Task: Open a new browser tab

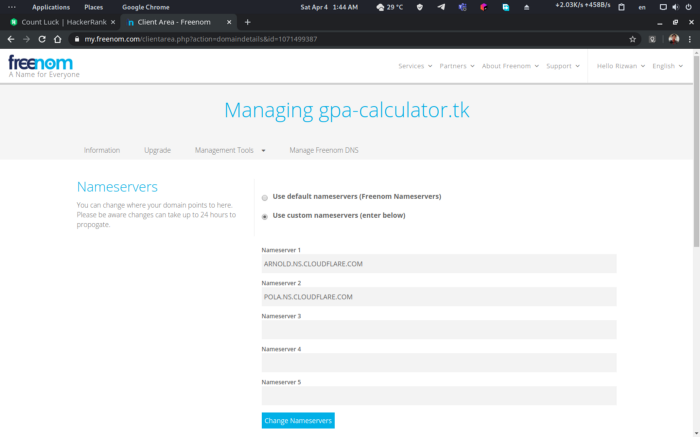Action: pyautogui.click(x=247, y=22)
